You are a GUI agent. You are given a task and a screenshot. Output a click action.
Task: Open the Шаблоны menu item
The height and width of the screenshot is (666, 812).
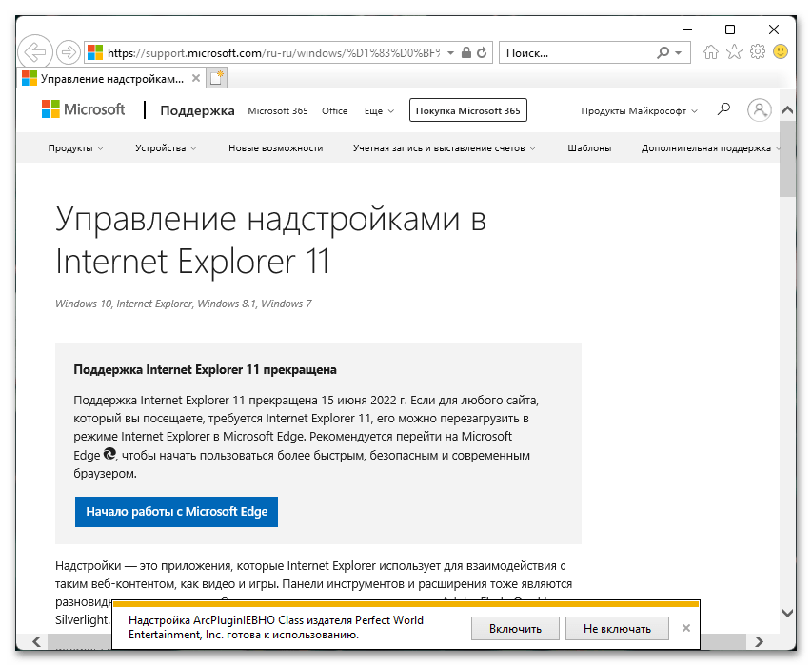[x=589, y=148]
